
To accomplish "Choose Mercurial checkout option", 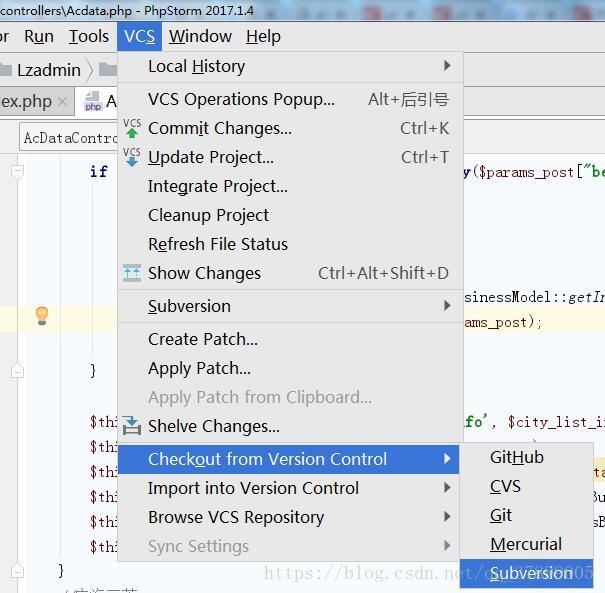I will (x=526, y=544).
